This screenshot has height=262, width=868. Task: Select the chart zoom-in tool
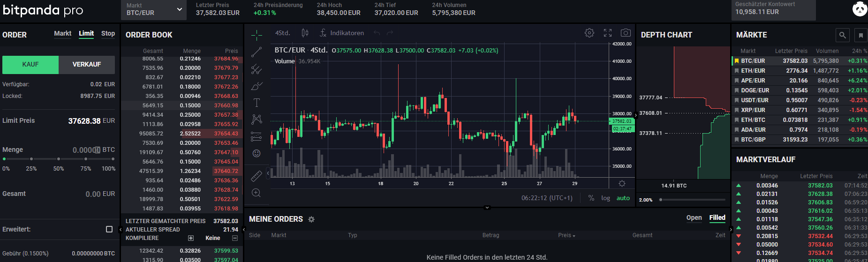(257, 193)
